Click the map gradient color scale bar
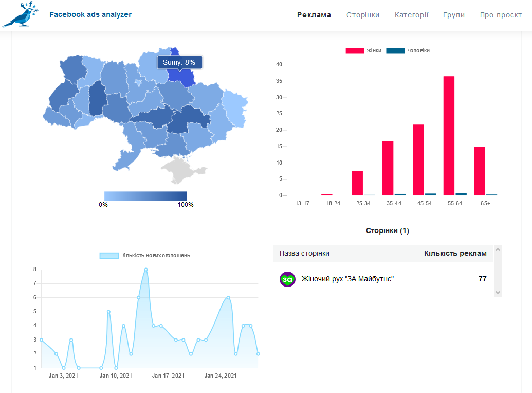The image size is (532, 393). (145, 196)
